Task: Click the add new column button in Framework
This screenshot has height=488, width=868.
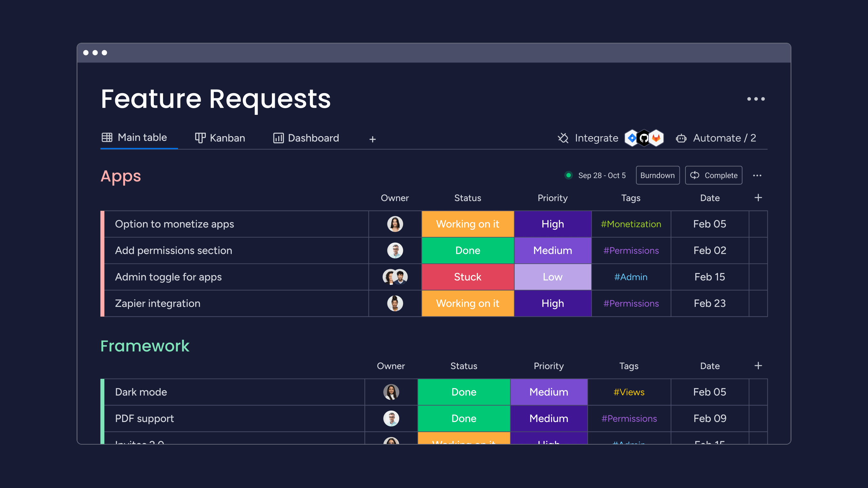Action: [758, 365]
